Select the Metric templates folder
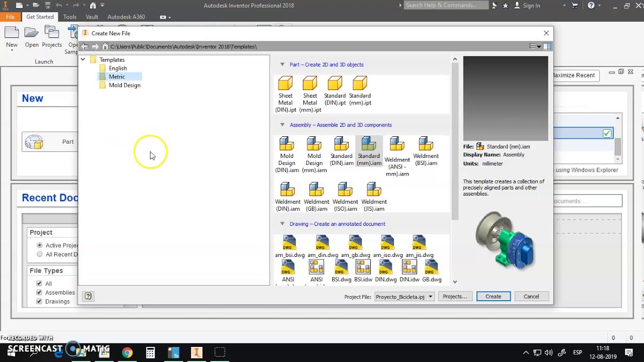This screenshot has height=362, width=644. coord(117,77)
